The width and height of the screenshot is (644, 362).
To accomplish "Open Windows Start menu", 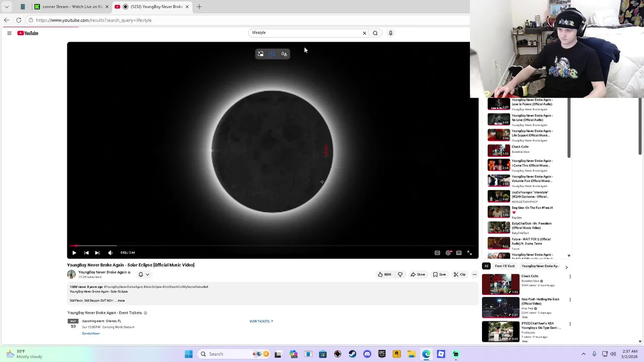I will tap(189, 354).
